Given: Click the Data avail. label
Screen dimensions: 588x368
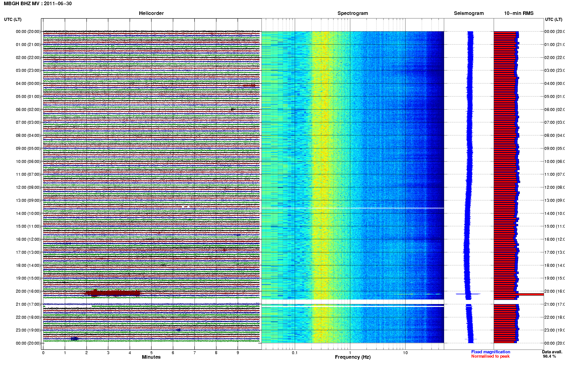Looking at the screenshot, I should coord(552,352).
